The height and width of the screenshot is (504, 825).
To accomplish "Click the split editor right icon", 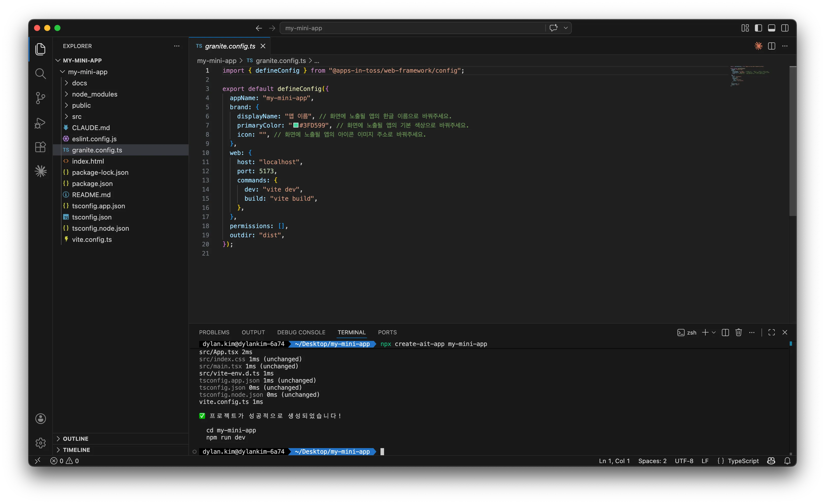I will [x=771, y=46].
